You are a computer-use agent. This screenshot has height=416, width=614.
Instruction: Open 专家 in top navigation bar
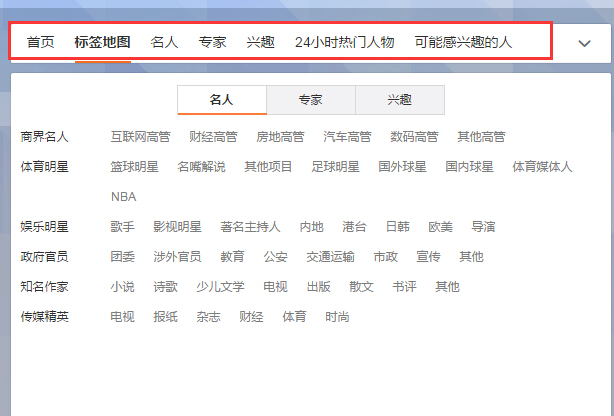tap(213, 42)
